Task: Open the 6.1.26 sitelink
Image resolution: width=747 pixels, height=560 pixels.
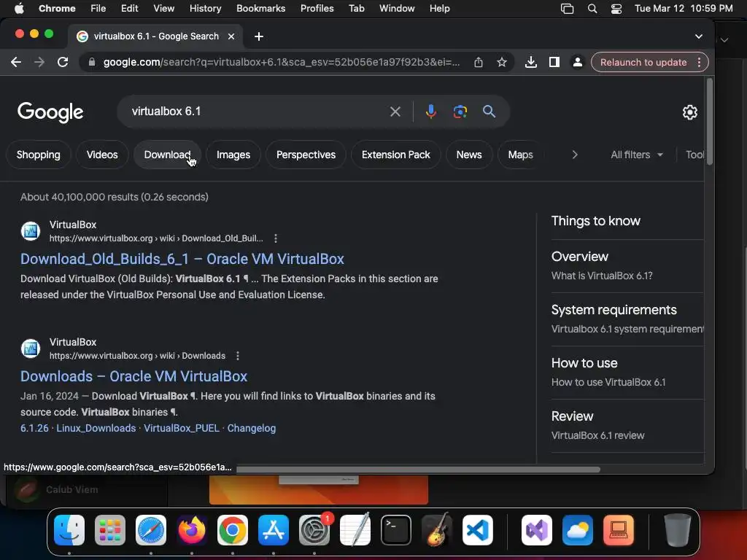Action: pos(34,428)
